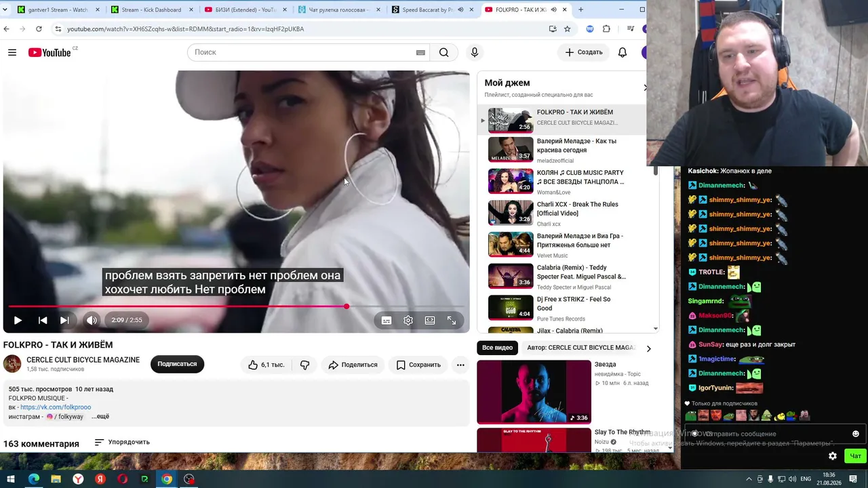Open the Упорядочить comment sort menu
This screenshot has height=488, width=868.
(x=122, y=442)
